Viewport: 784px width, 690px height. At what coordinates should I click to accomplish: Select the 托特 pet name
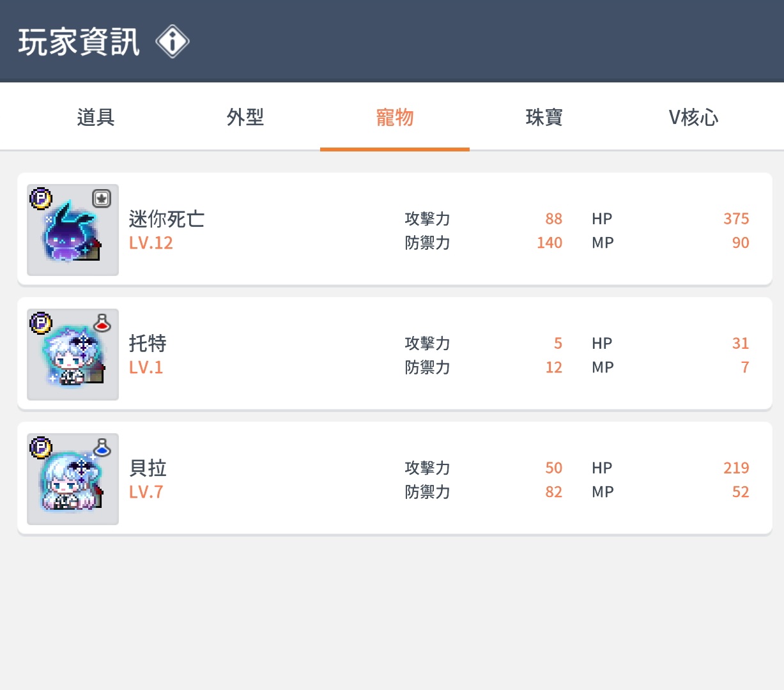click(148, 344)
